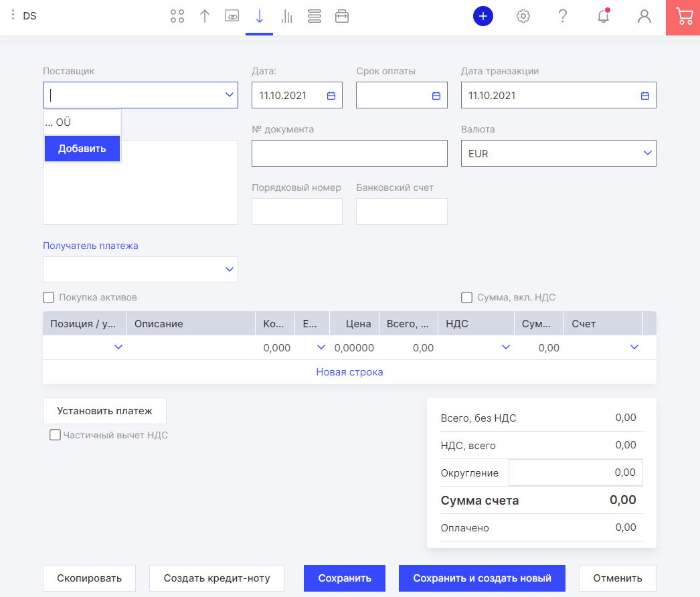700x597 pixels.
Task: Open the shopping cart icon
Action: pyautogui.click(x=683, y=17)
